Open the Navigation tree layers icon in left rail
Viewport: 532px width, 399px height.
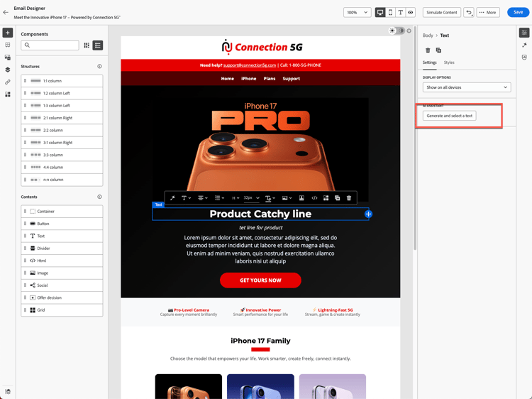point(8,70)
